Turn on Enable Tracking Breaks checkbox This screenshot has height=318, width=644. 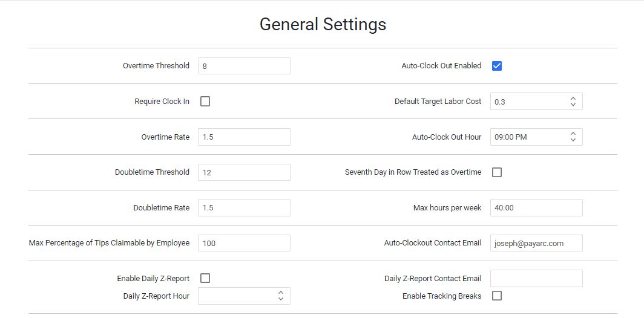click(497, 296)
